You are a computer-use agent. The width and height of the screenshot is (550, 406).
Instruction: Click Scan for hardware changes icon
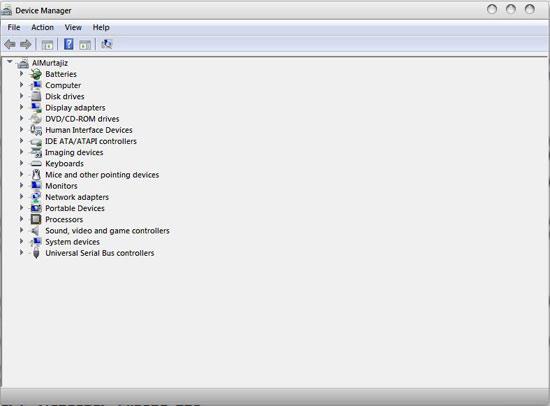[106, 44]
